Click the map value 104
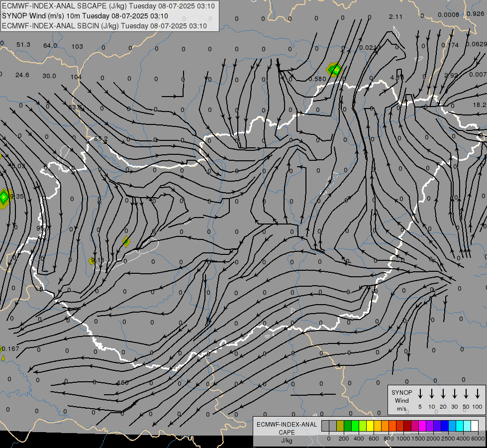This screenshot has width=487, height=448. (76, 77)
